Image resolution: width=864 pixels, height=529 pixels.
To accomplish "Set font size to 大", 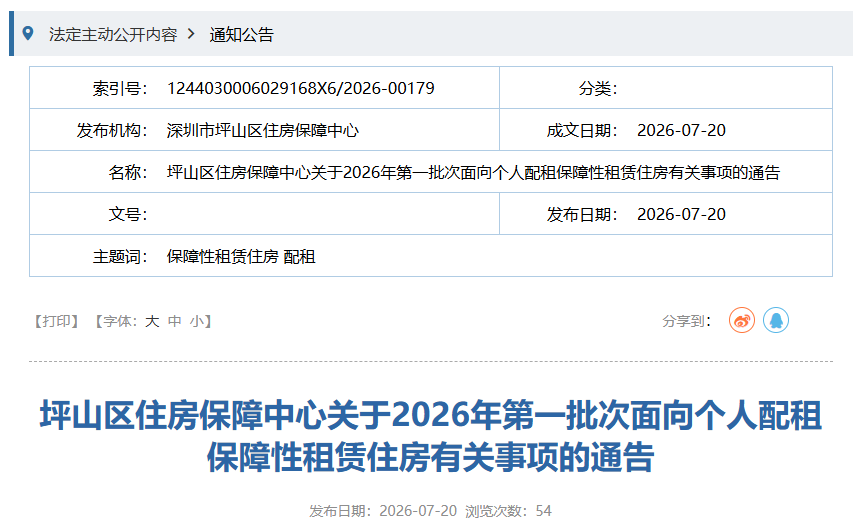I will pyautogui.click(x=152, y=321).
